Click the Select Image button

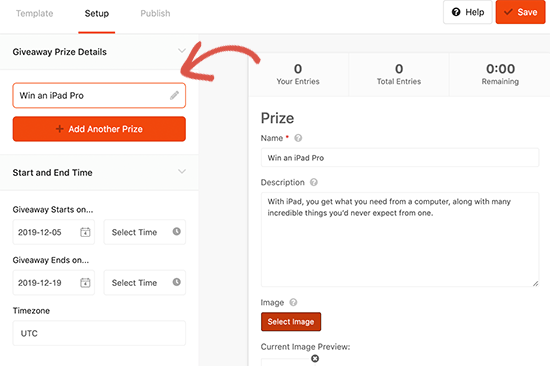[x=291, y=321]
